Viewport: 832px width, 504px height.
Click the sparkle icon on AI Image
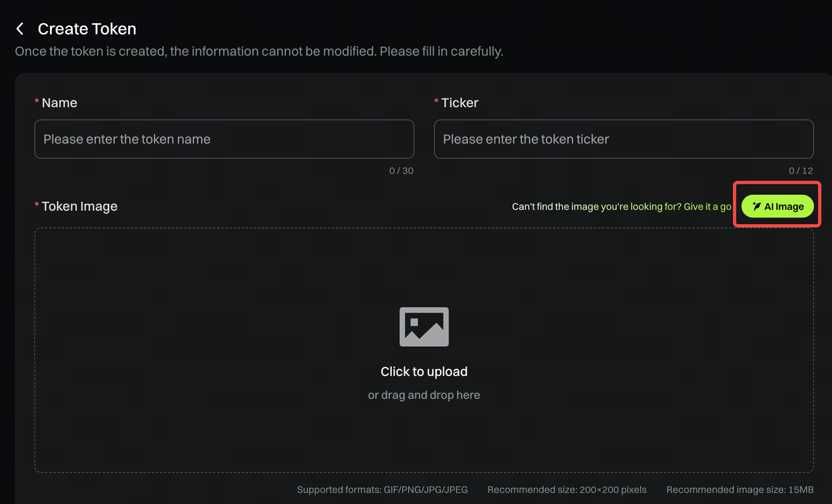[x=757, y=207]
